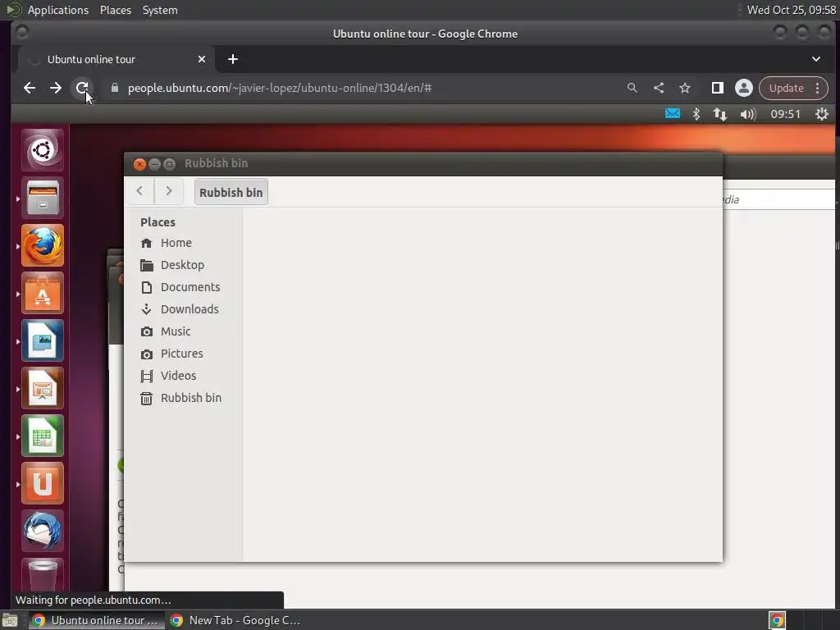Image resolution: width=840 pixels, height=630 pixels.
Task: Click the address bar URL
Action: 280,88
